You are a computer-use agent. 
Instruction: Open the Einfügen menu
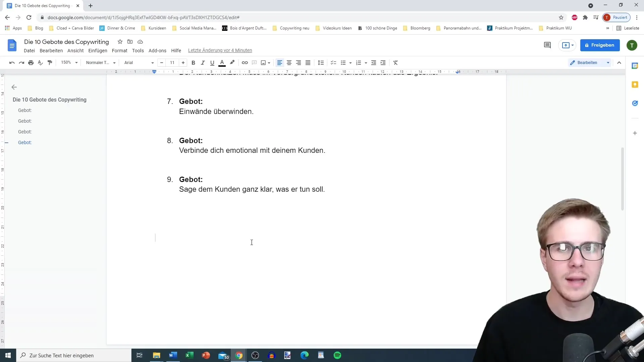coord(98,50)
